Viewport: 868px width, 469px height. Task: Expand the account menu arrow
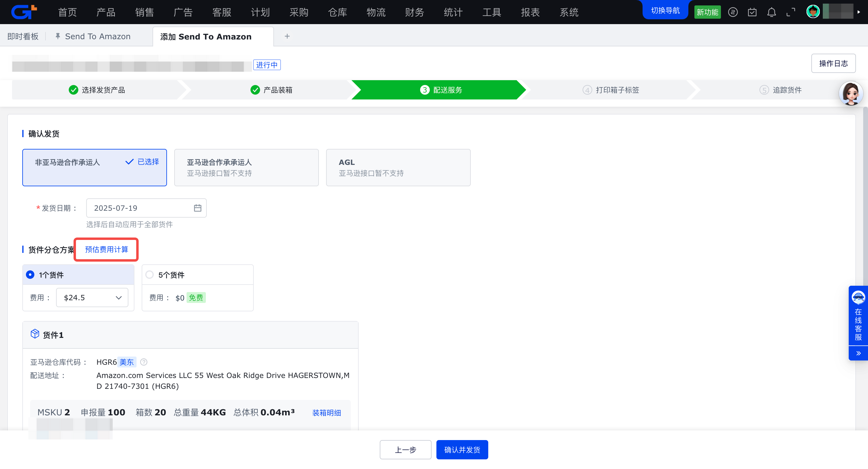pos(859,12)
